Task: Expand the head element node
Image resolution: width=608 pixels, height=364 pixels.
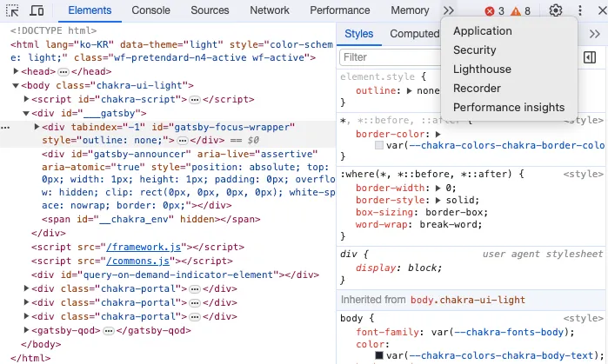Action: point(16,71)
